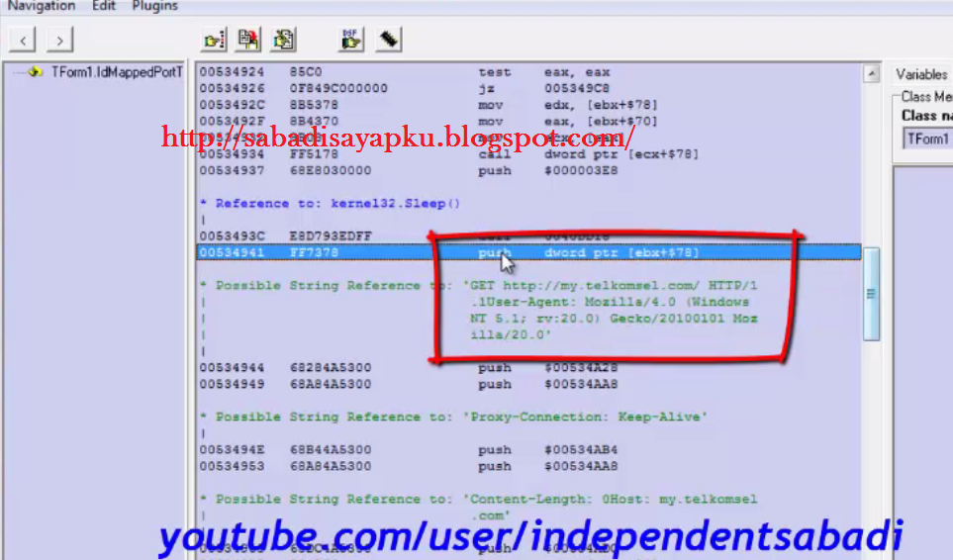This screenshot has height=560, width=953.
Task: Open the Navigation menu
Action: tap(42, 6)
